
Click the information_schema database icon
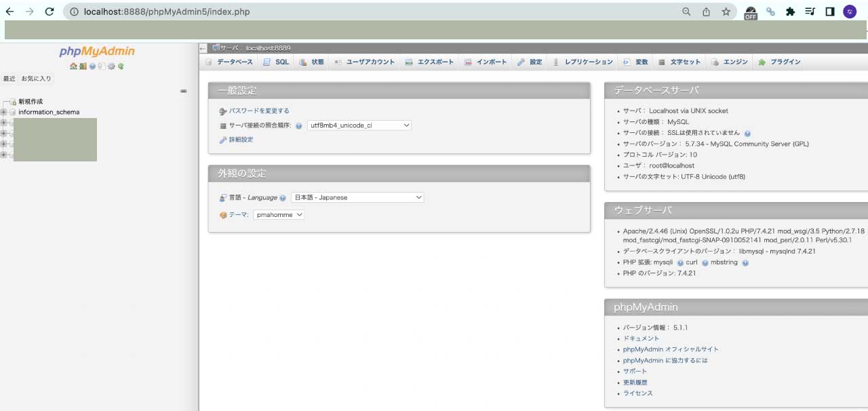[12, 113]
